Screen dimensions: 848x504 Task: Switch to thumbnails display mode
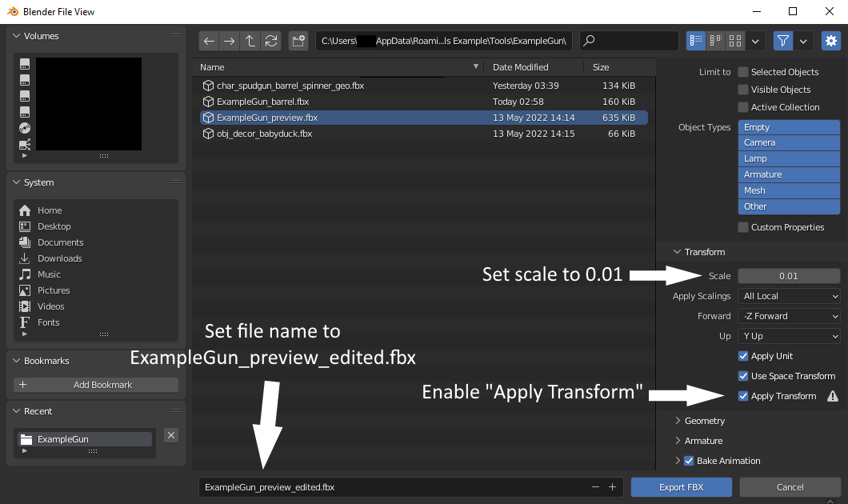(735, 41)
